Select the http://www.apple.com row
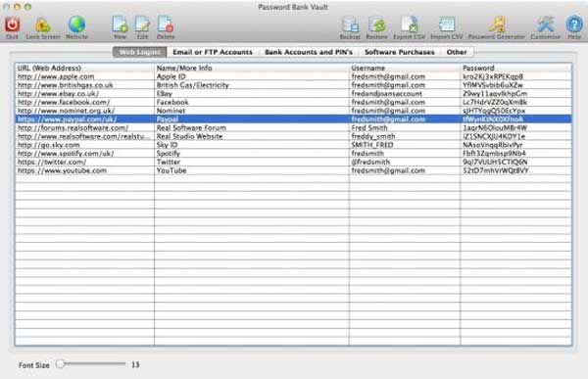Screen dimensions: 588x379 click(294, 76)
